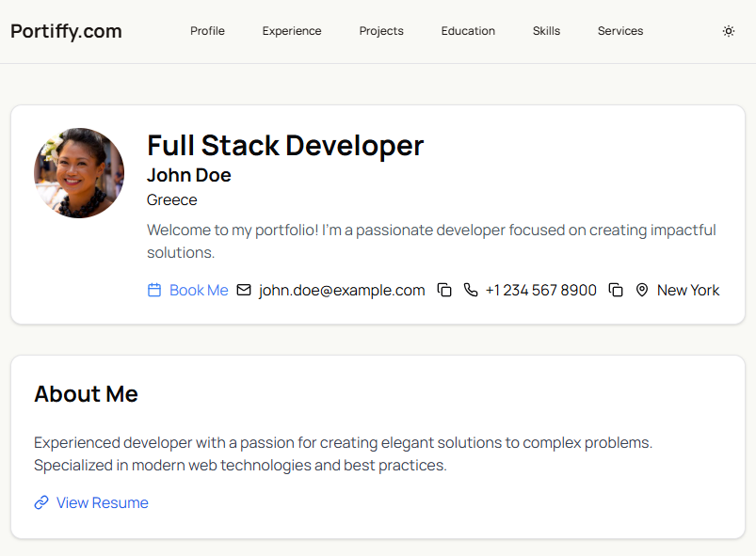Click the map pin location icon

coord(642,291)
